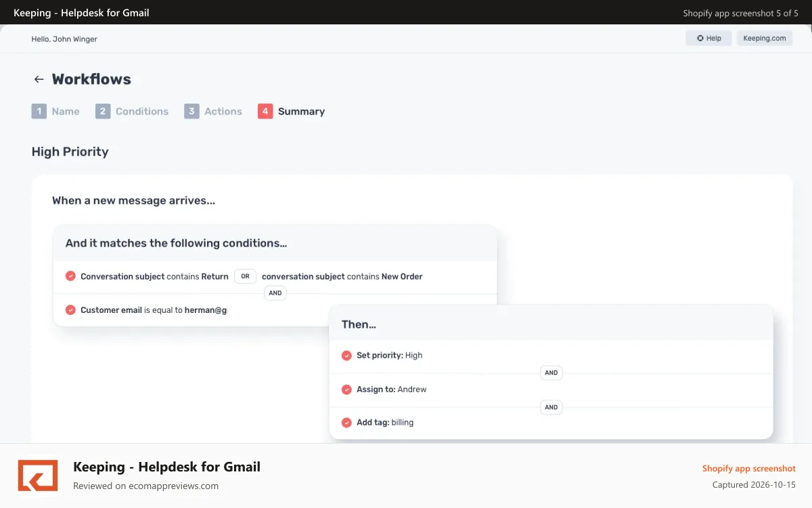This screenshot has height=508, width=812.
Task: Click the step 3 number badge
Action: [x=191, y=111]
